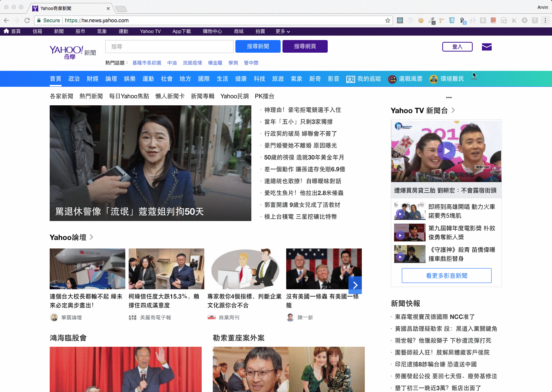Bookmark page with star icon
The height and width of the screenshot is (392, 552).
click(x=388, y=20)
